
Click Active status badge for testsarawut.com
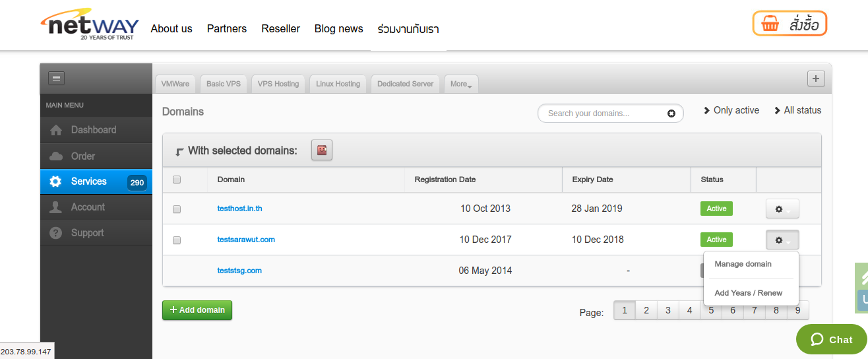pos(716,240)
